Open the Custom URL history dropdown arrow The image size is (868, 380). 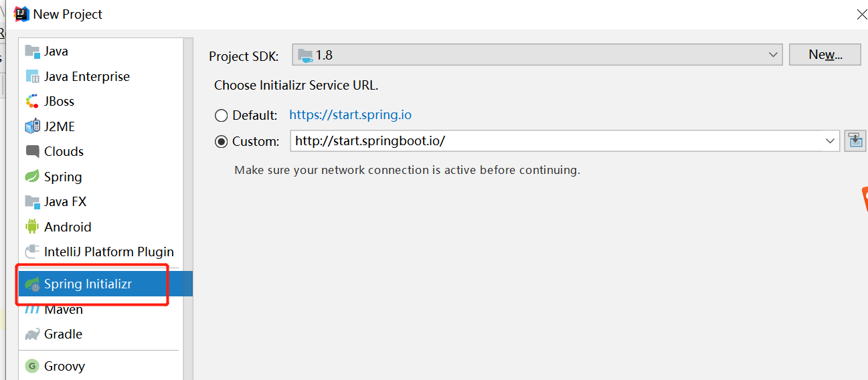(x=831, y=141)
